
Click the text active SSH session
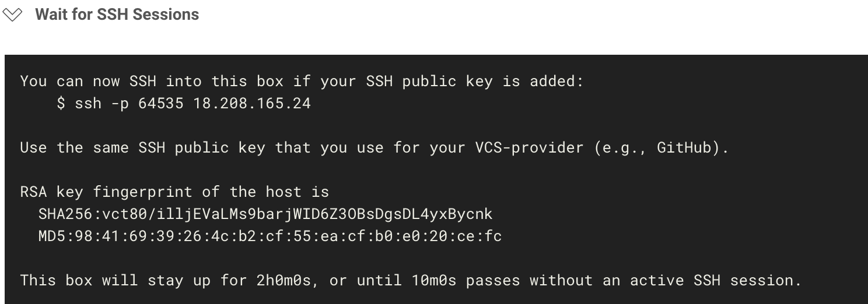click(715, 281)
